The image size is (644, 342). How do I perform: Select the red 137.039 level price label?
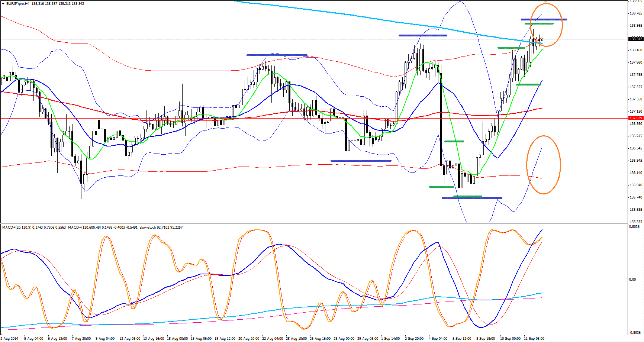[x=635, y=118]
